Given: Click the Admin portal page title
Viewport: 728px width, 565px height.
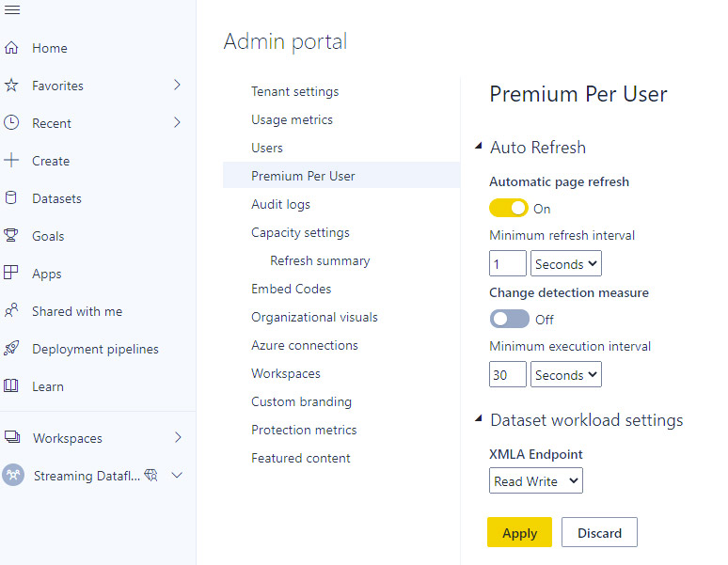Looking at the screenshot, I should (285, 41).
